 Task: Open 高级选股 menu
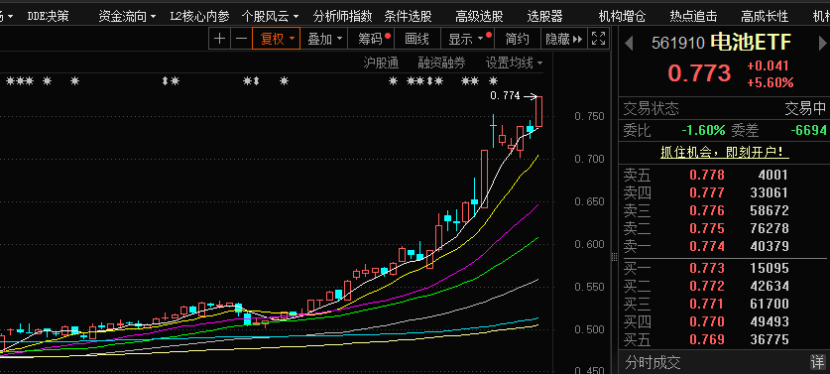(x=479, y=16)
